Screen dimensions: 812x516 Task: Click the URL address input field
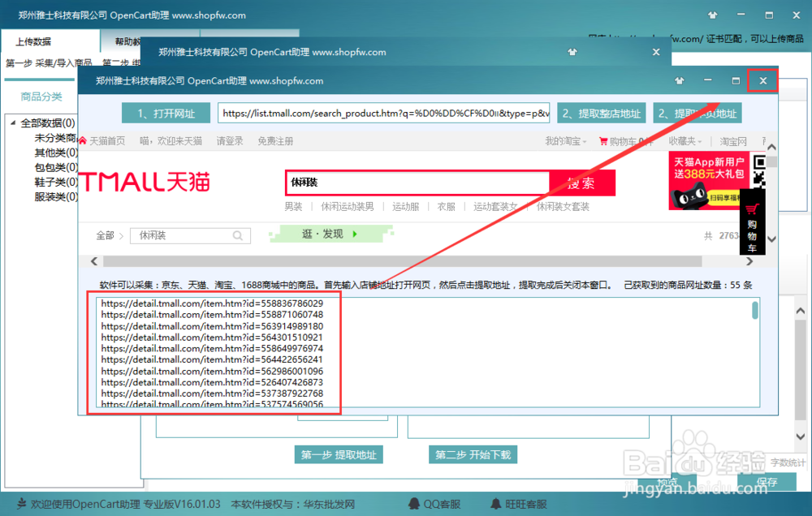[384, 114]
